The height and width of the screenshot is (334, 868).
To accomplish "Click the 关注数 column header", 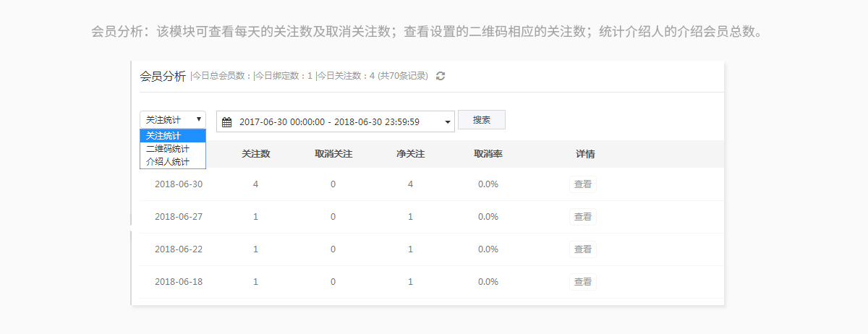I will point(256,154).
